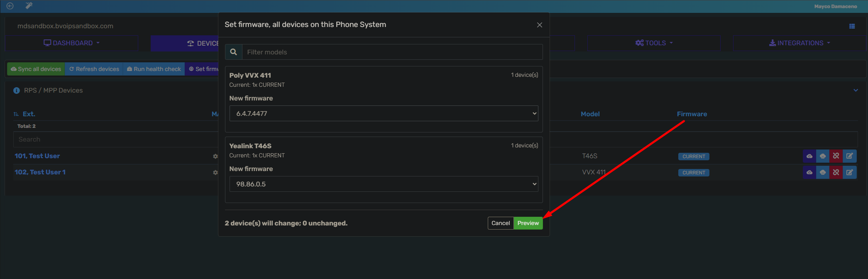Collapse the RPS / MPP Devices panel chevron
Image resolution: width=868 pixels, height=279 pixels.
856,91
